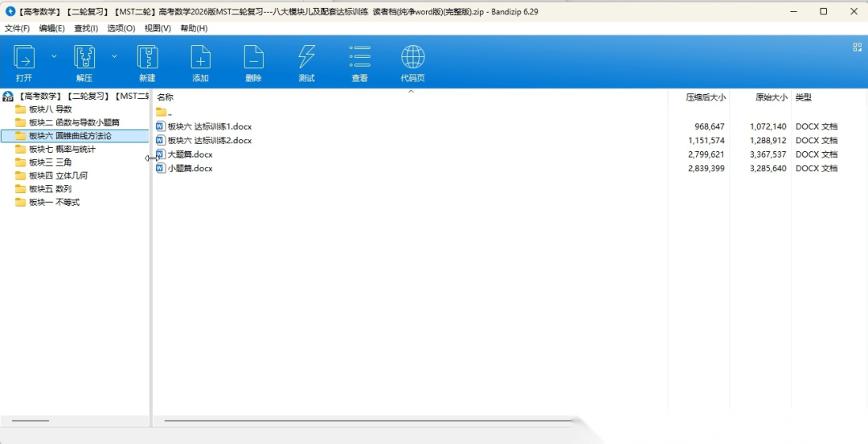The width and height of the screenshot is (868, 444).
Task: Click the Code Page (代码页) globe icon
Action: [x=412, y=58]
